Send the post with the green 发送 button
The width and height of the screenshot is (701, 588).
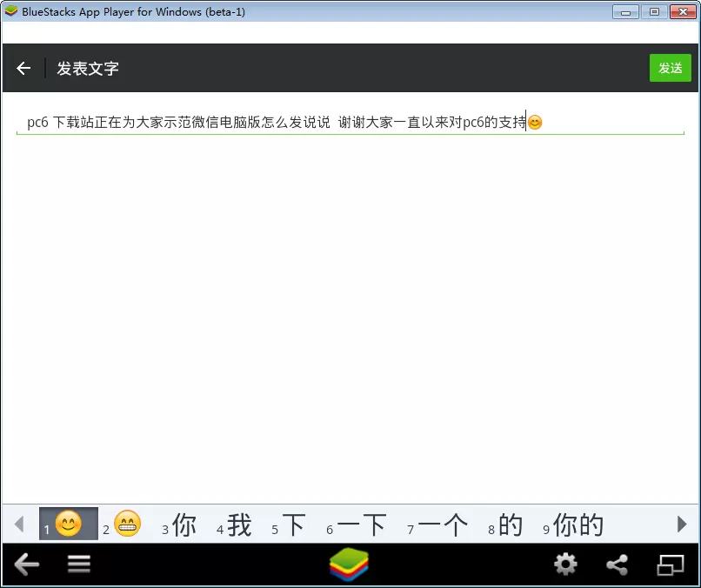click(x=671, y=68)
